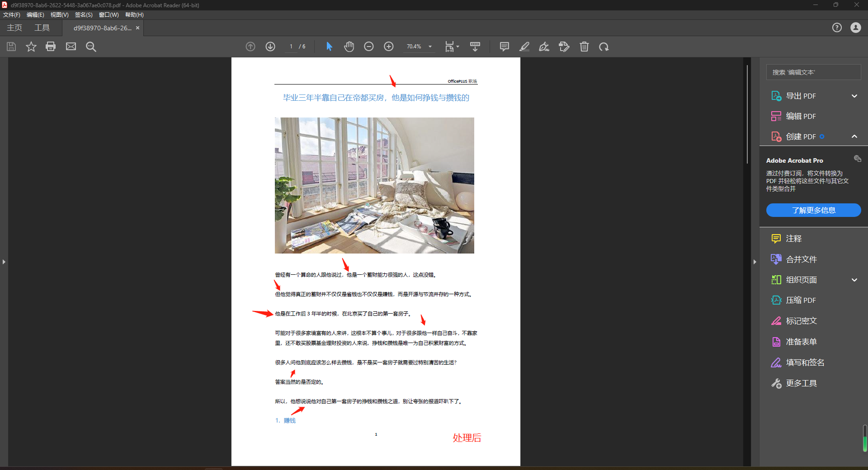The width and height of the screenshot is (868, 470).
Task: Zoom out using the minus icon
Action: point(368,47)
